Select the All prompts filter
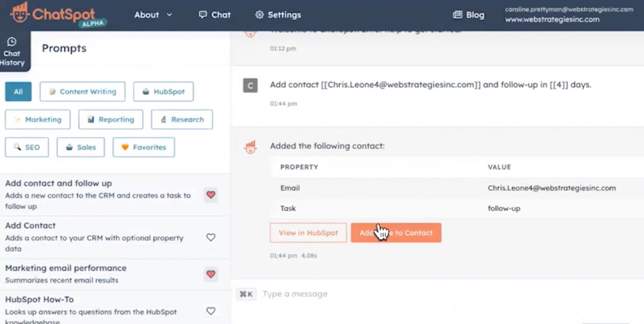The width and height of the screenshot is (644, 324). pos(18,92)
